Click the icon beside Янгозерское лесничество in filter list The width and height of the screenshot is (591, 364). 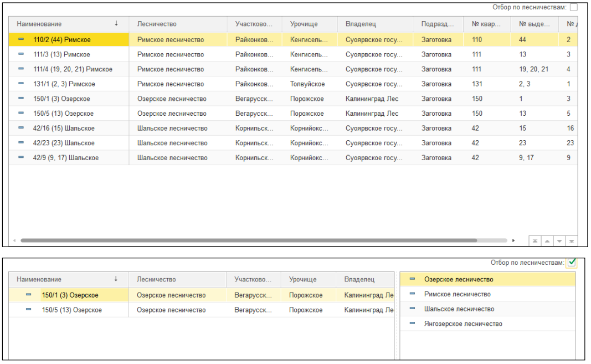[x=412, y=324]
